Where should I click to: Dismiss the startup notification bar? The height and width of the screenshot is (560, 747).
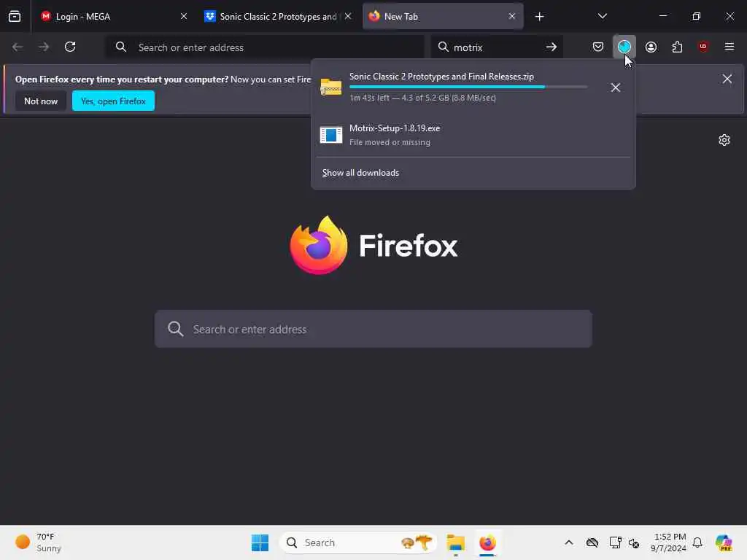(x=727, y=79)
